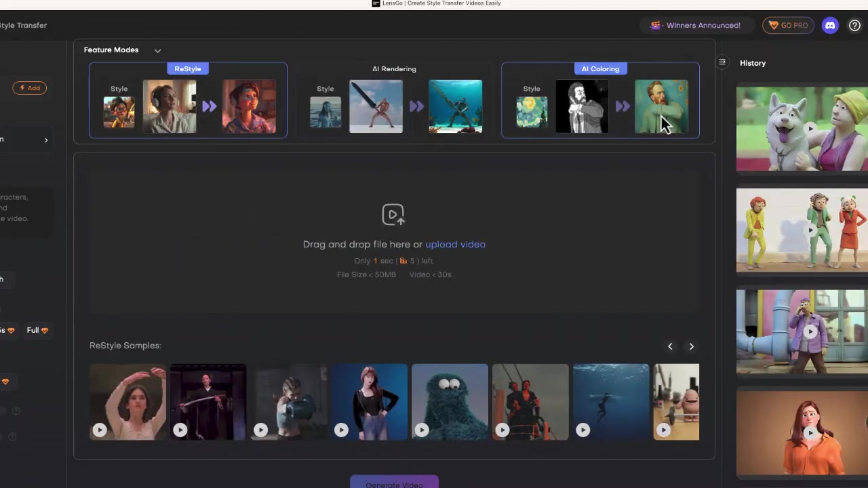The image size is (868, 488).
Task: Click the AI Coloring black-and-white sketch image
Action: (582, 106)
